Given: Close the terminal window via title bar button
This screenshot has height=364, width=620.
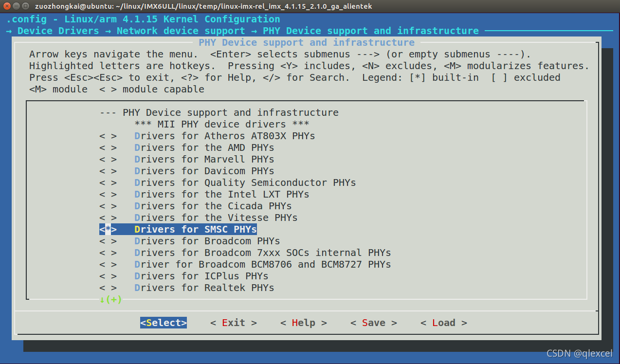Looking at the screenshot, I should click(x=6, y=6).
